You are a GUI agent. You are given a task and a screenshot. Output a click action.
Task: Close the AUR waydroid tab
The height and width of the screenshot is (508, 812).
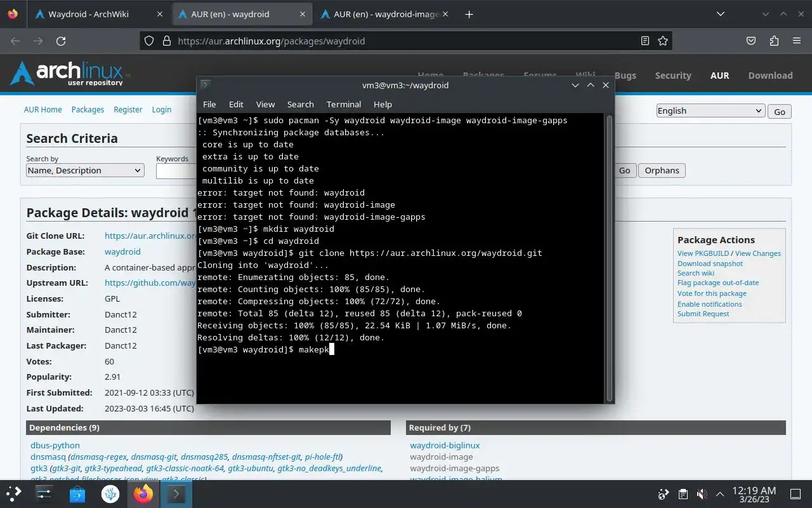pos(303,14)
